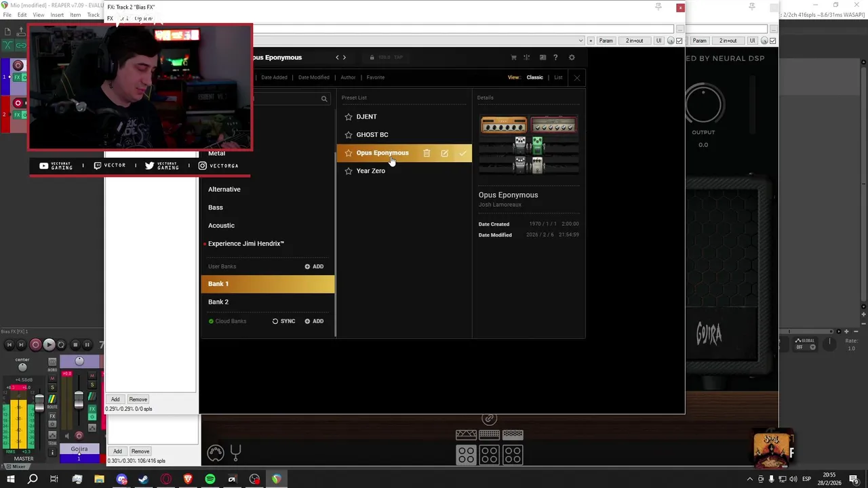Jump to project start in transport

(x=9, y=345)
